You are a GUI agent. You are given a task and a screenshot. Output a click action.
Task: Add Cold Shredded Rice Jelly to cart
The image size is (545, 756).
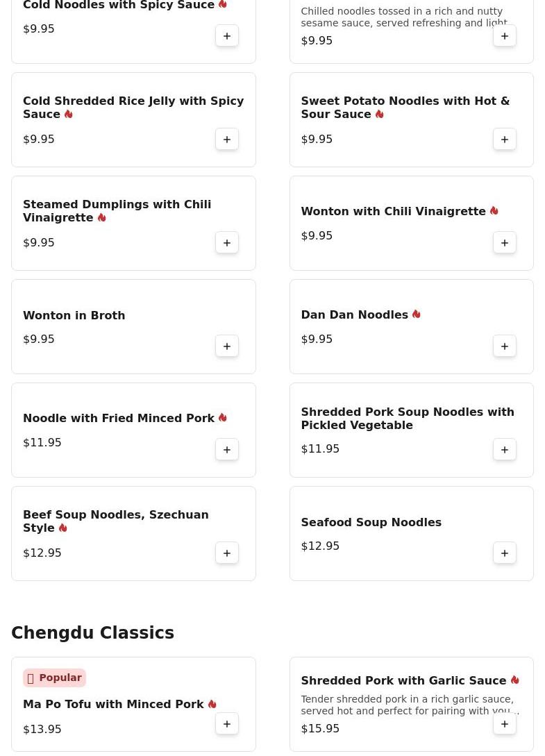tap(227, 140)
